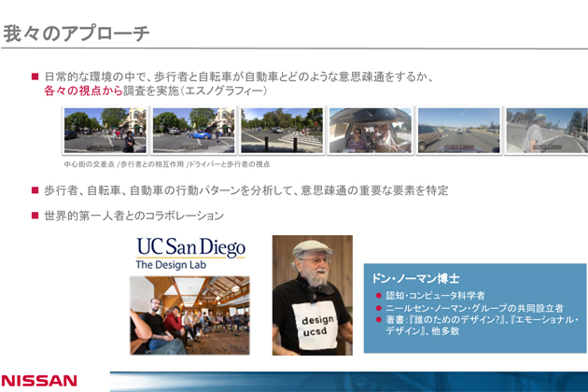Click the red bullet before 歩行者、自転車、自動車
This screenshot has height=392, width=588.
(35, 190)
